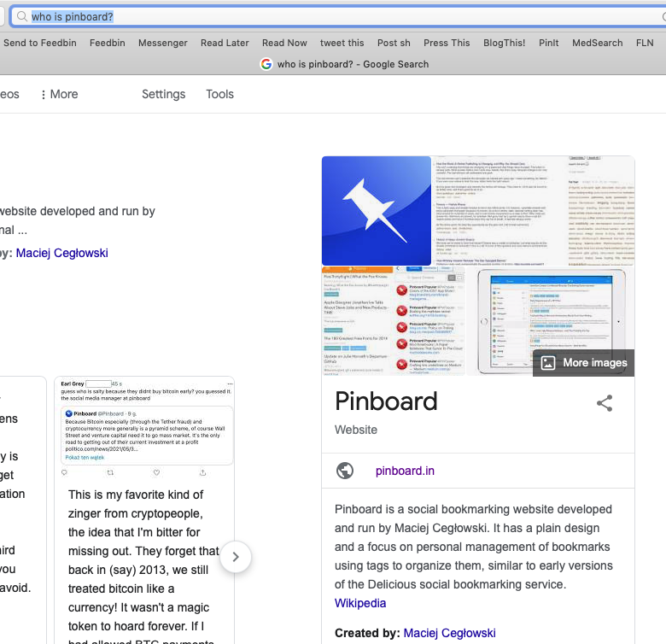Screen dimensions: 666x644
Task: Click the BlogThis! bookmarklet
Action: pyautogui.click(x=504, y=43)
